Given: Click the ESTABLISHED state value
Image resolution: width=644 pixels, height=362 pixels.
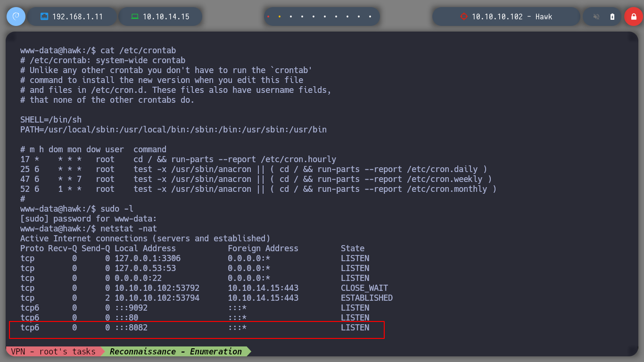Looking at the screenshot, I should click(x=367, y=298).
